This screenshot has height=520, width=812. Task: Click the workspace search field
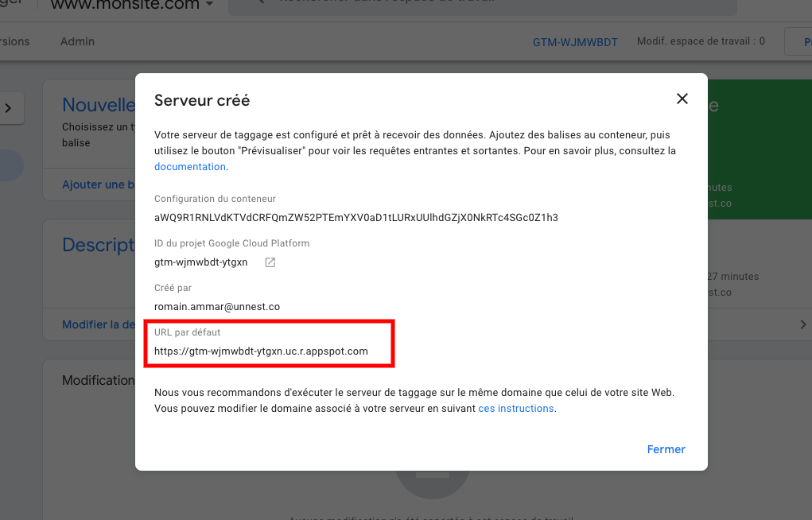pos(482,6)
